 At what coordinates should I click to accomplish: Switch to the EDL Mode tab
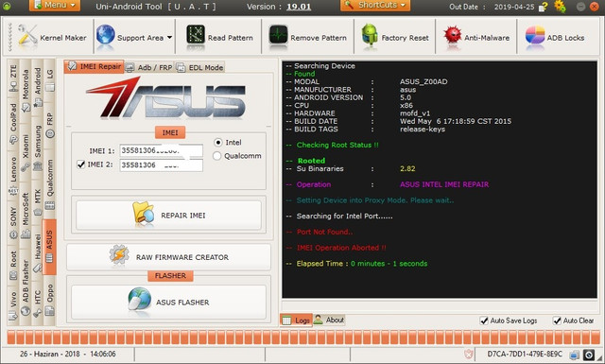(199, 67)
